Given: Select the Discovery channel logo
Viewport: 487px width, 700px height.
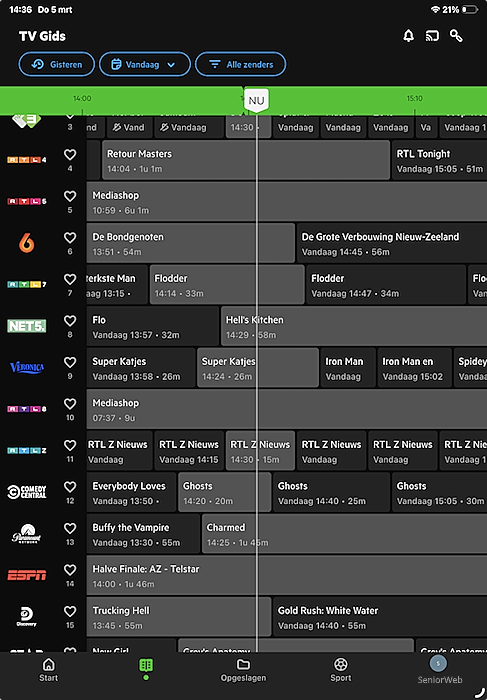Looking at the screenshot, I should (x=26, y=617).
